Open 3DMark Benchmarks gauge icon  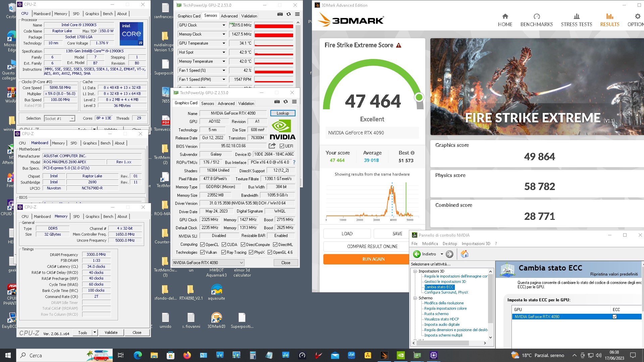click(x=536, y=16)
